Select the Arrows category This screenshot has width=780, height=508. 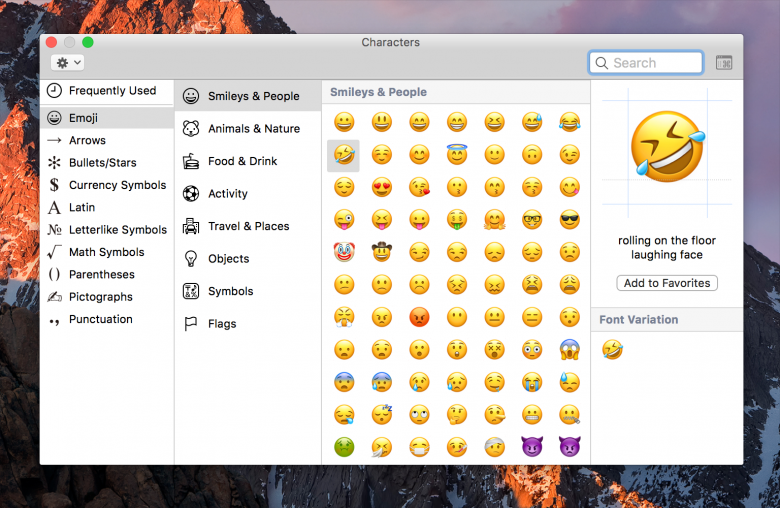[87, 141]
